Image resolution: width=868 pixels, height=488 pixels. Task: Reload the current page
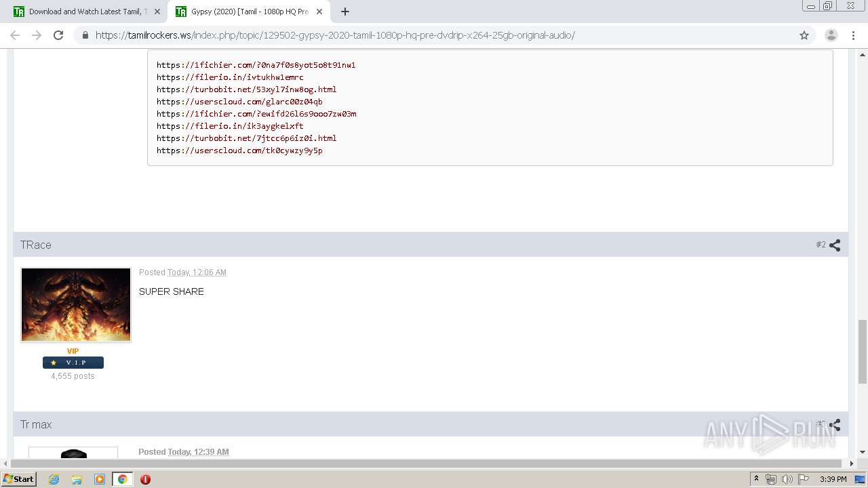click(58, 35)
